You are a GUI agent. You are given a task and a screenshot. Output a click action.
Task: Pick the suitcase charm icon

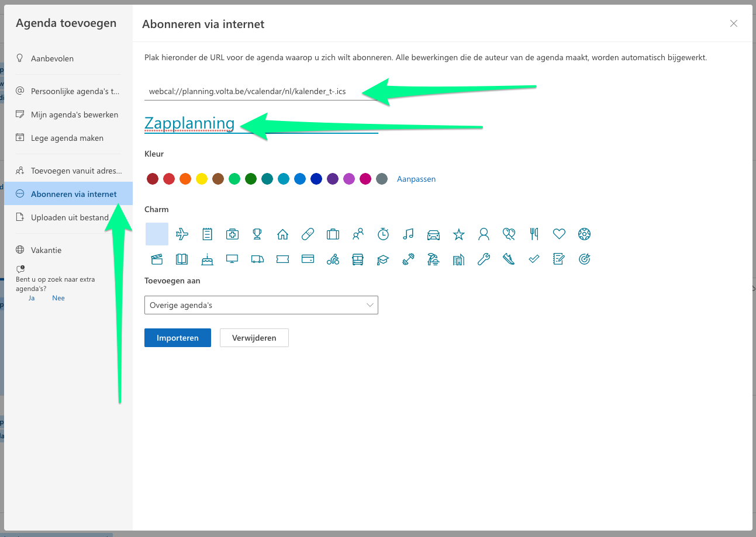point(333,234)
